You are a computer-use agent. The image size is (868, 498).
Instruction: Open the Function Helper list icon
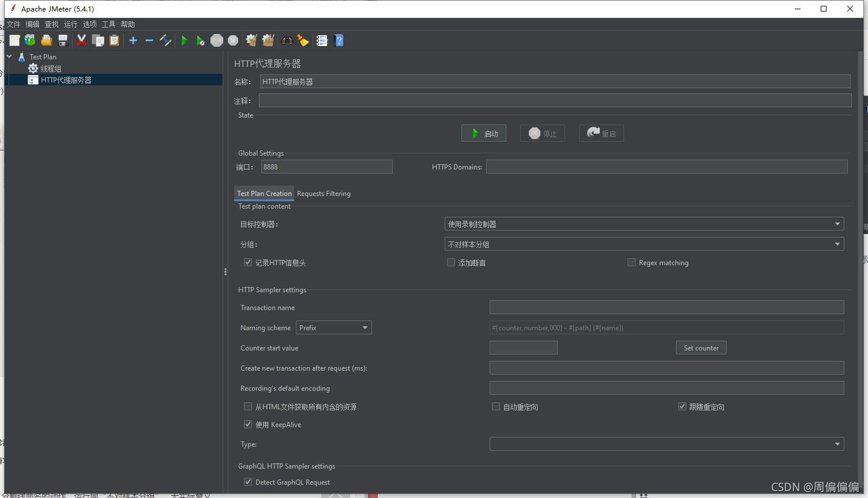322,40
